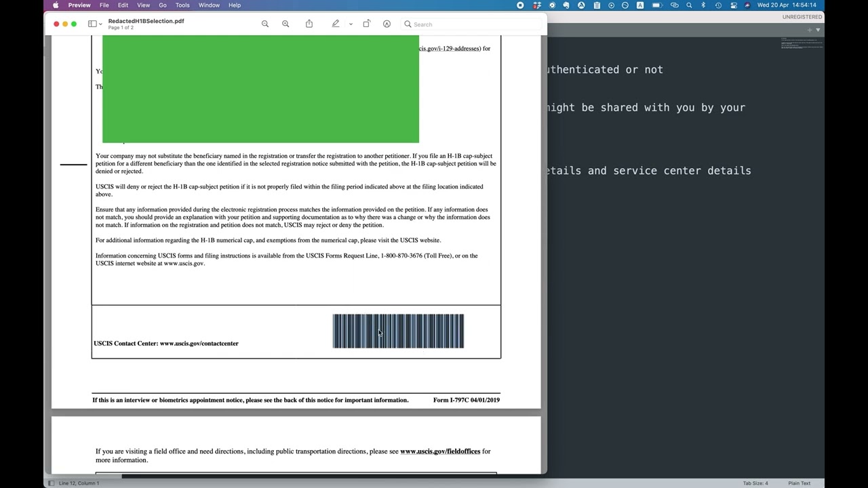Click 'Form I-797C 04/01/2019' text
The height and width of the screenshot is (488, 868).
click(467, 400)
